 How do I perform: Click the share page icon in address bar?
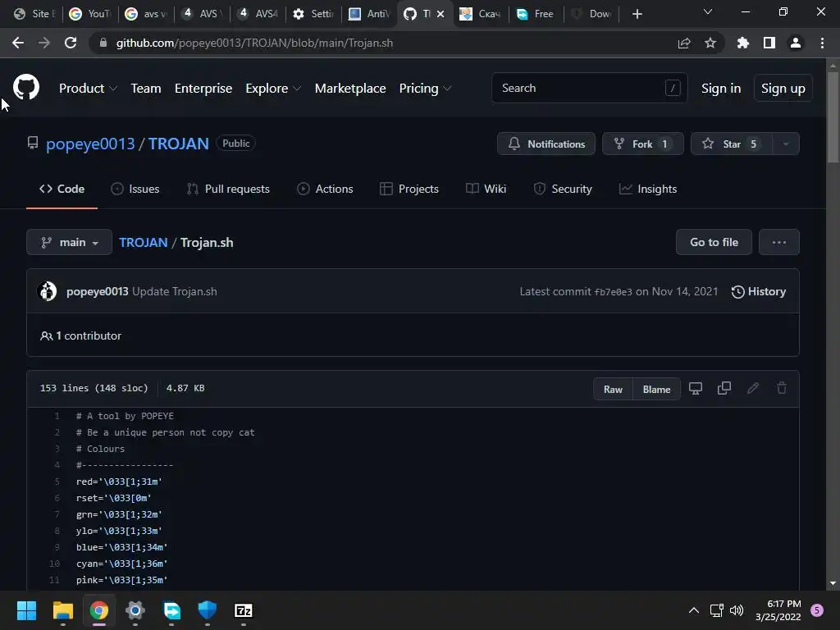pos(683,43)
